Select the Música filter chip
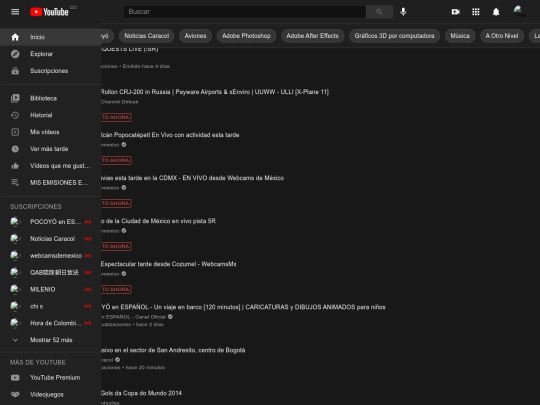540x405 pixels. [460, 36]
